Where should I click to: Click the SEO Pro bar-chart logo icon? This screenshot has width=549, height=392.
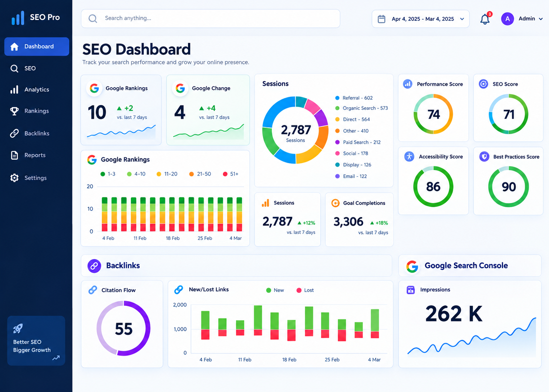click(18, 18)
